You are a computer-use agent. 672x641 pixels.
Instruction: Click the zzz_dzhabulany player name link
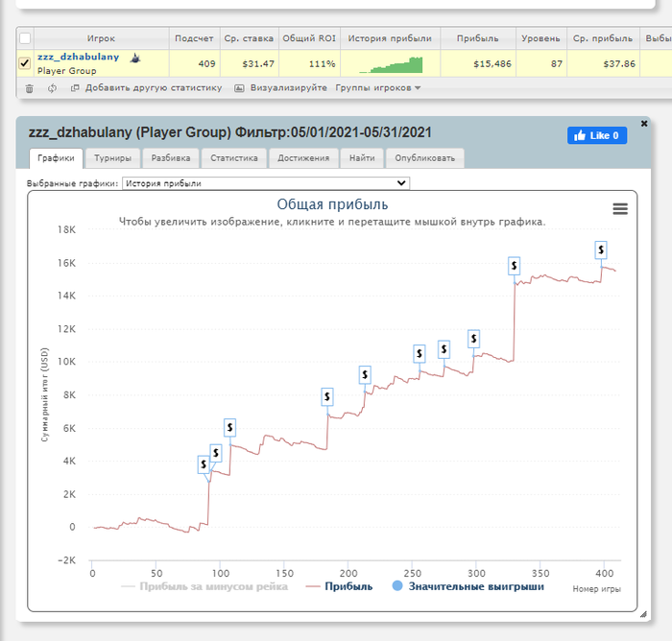pyautogui.click(x=78, y=57)
